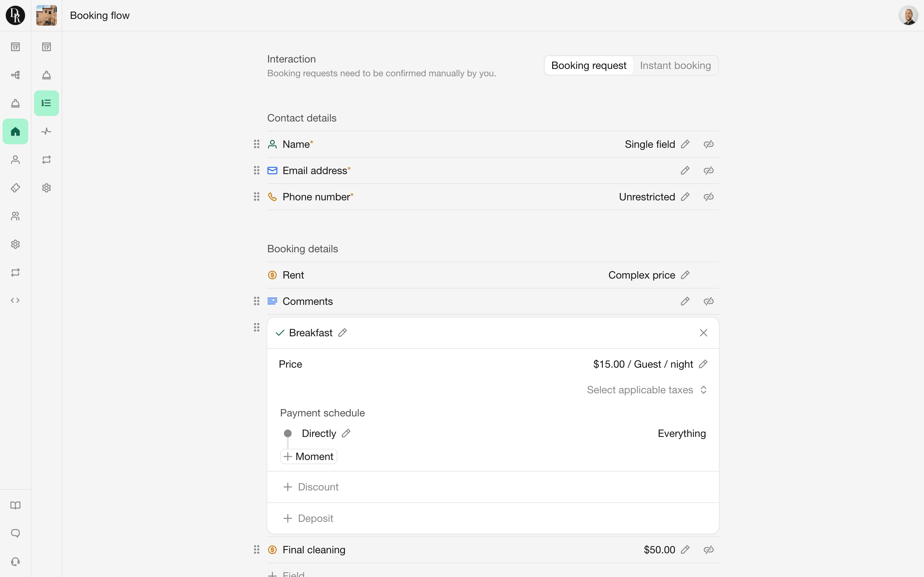Screen dimensions: 924x577
Task: Select the Booking request tab
Action: [x=588, y=66]
